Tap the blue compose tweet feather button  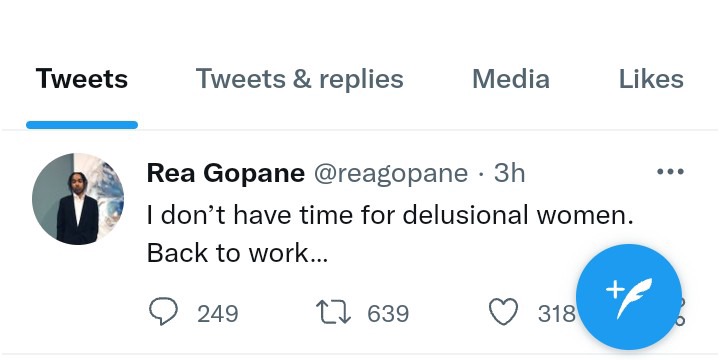[x=628, y=297]
